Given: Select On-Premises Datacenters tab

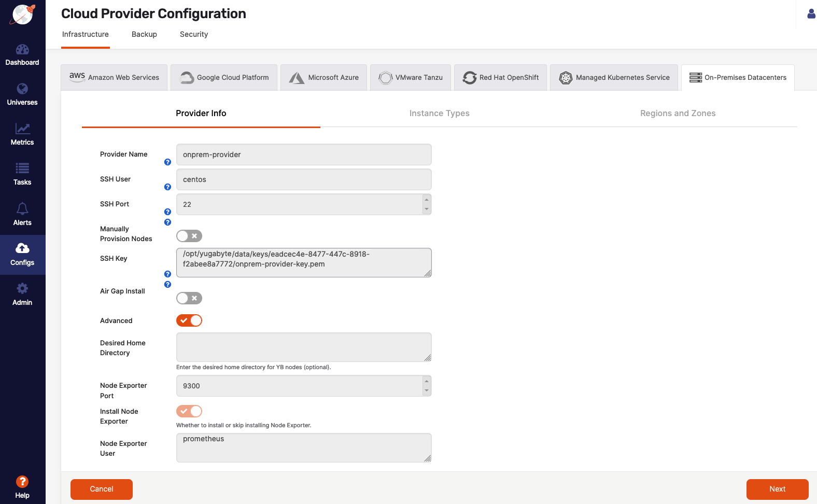Looking at the screenshot, I should pos(738,78).
